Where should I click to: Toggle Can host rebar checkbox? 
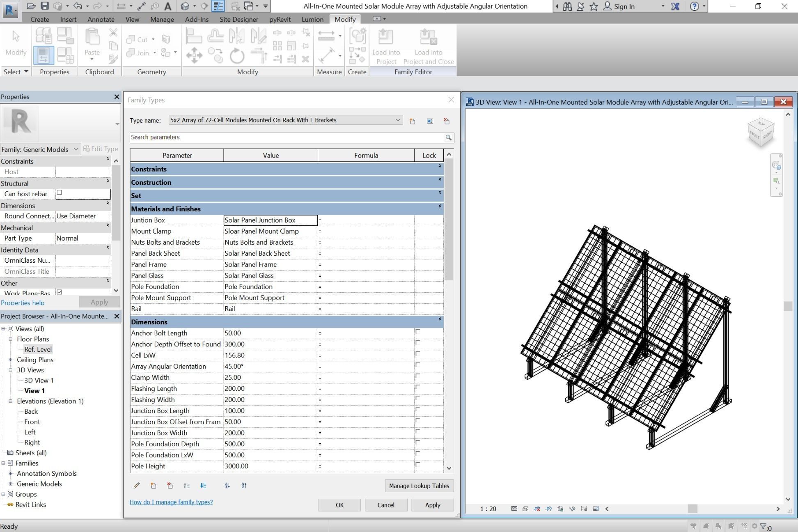point(59,193)
